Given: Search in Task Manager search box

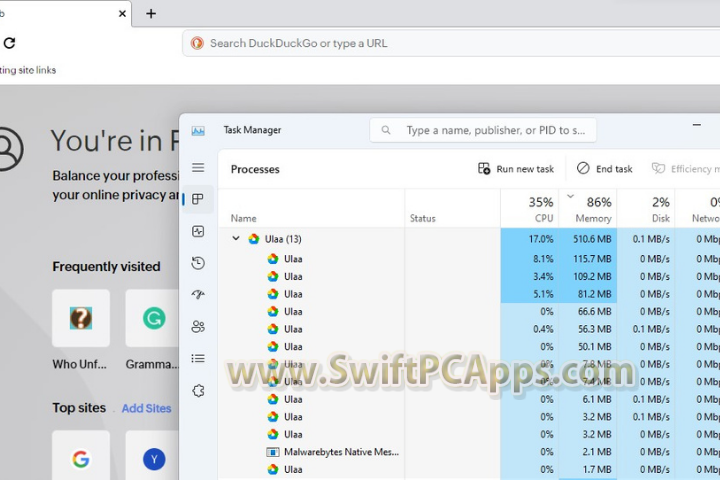Looking at the screenshot, I should pyautogui.click(x=483, y=130).
